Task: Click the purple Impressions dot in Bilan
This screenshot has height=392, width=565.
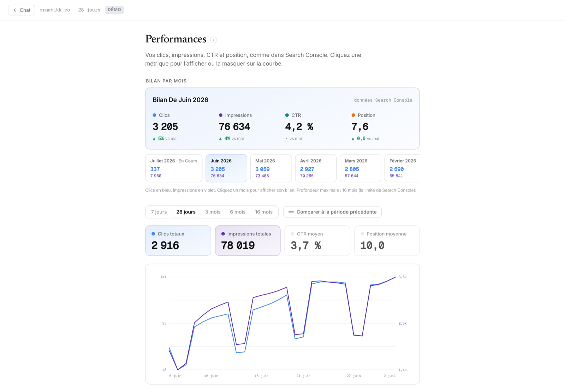Action: (221, 115)
